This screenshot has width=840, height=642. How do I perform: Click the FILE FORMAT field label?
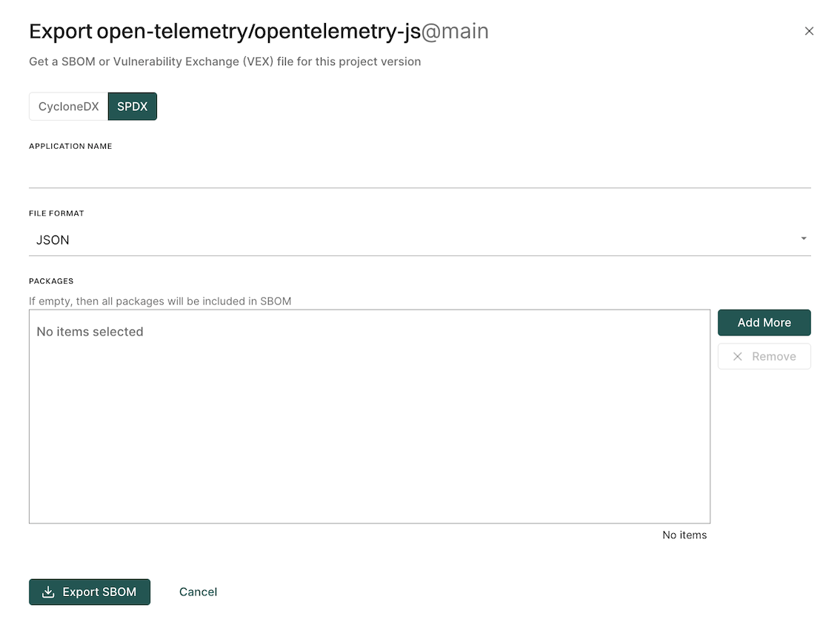56,214
